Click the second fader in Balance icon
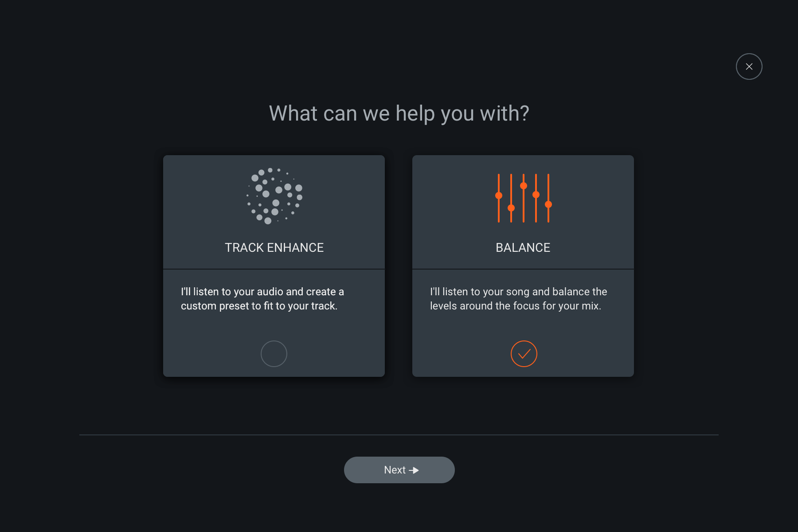 511,198
